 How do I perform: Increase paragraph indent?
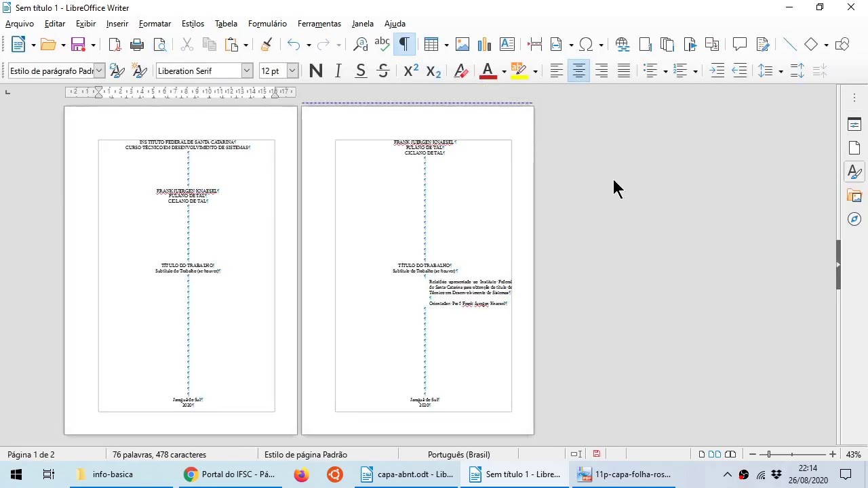coord(717,71)
